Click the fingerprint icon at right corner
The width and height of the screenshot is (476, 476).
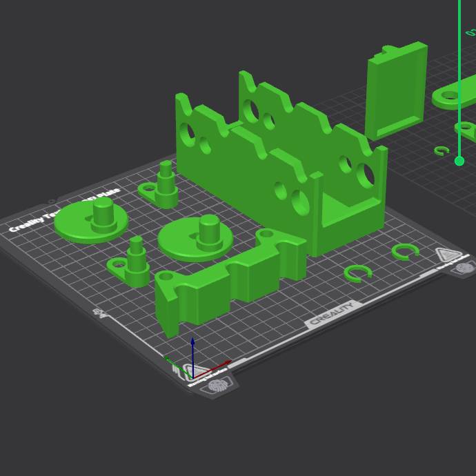coord(465,268)
